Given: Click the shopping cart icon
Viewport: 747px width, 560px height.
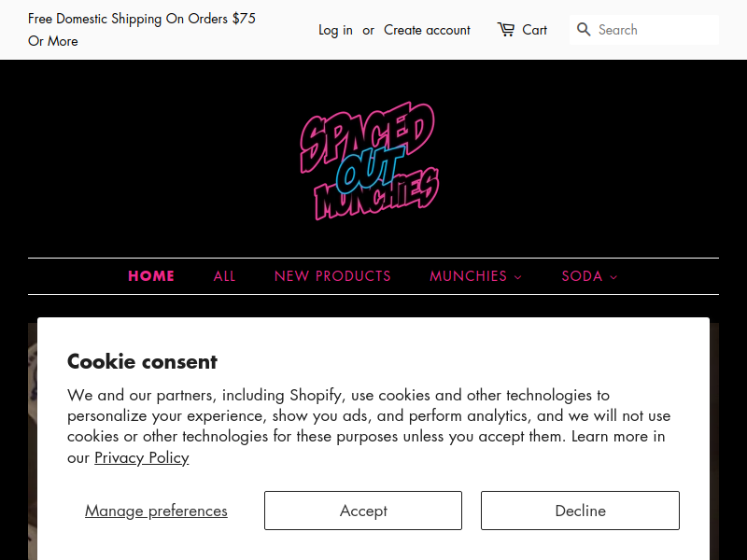Looking at the screenshot, I should click(506, 30).
